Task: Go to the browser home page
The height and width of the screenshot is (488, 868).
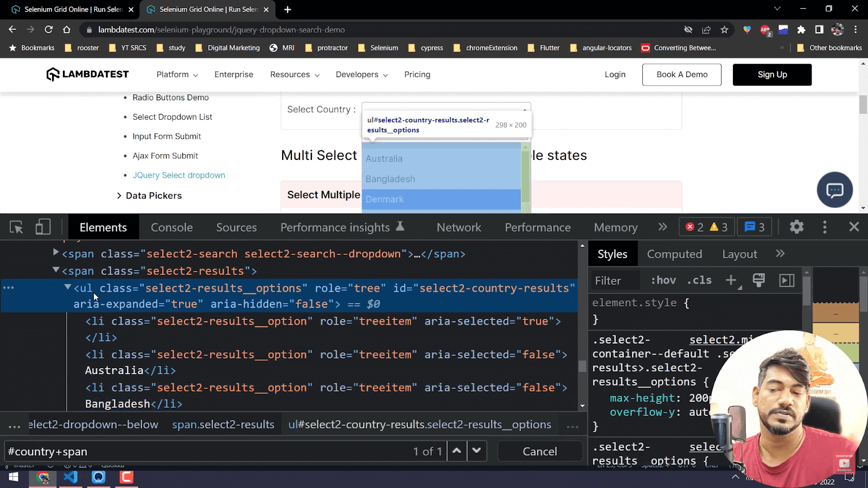Action: tap(67, 30)
